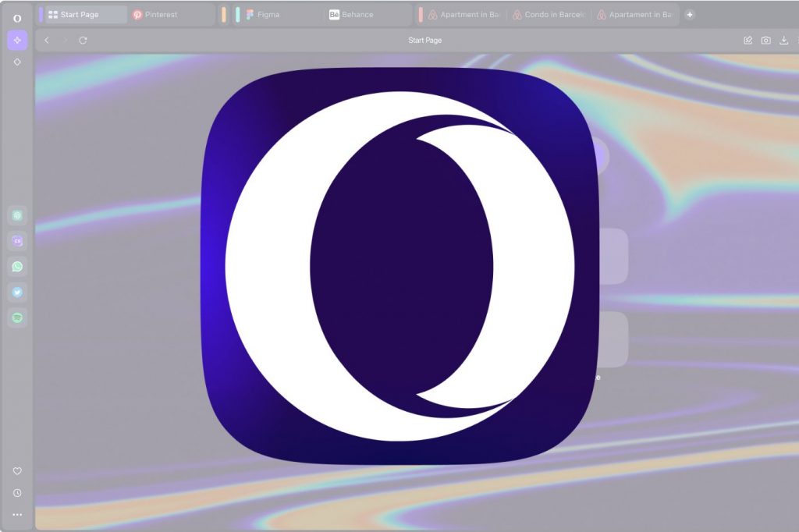Open the Twitter sidebar panel
Image resolution: width=799 pixels, height=532 pixels.
(x=17, y=293)
